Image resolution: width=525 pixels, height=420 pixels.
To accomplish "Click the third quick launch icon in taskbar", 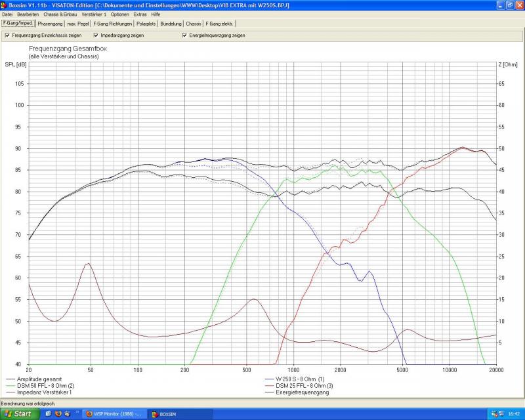I will pyautogui.click(x=68, y=414).
